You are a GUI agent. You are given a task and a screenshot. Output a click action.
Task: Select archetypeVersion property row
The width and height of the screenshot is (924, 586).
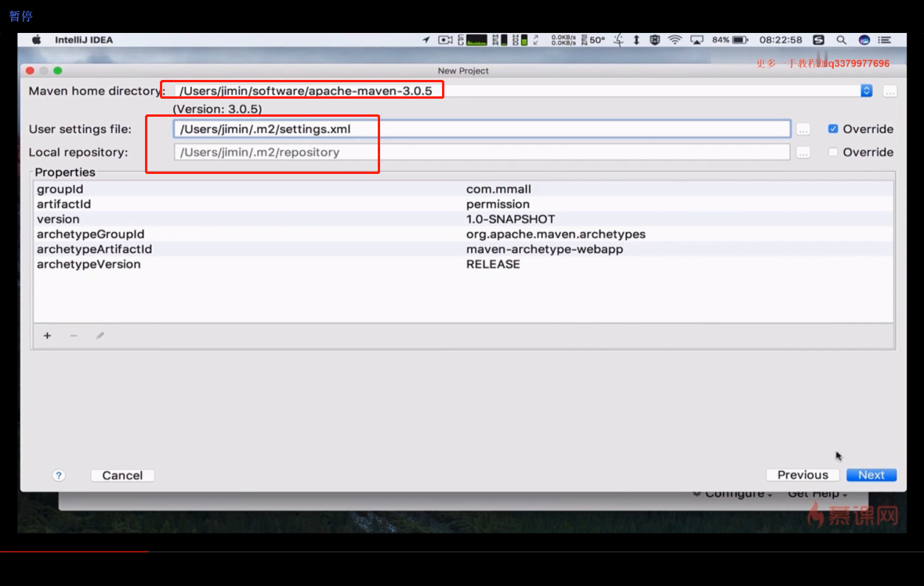pyautogui.click(x=463, y=265)
